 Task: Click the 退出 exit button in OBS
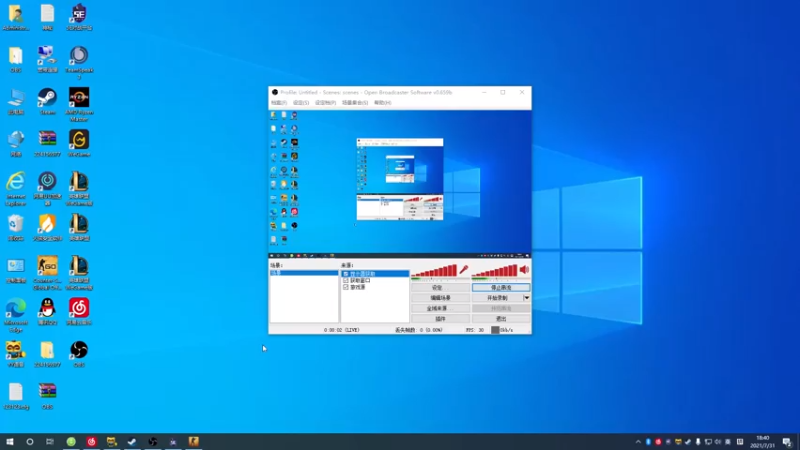coord(501,319)
